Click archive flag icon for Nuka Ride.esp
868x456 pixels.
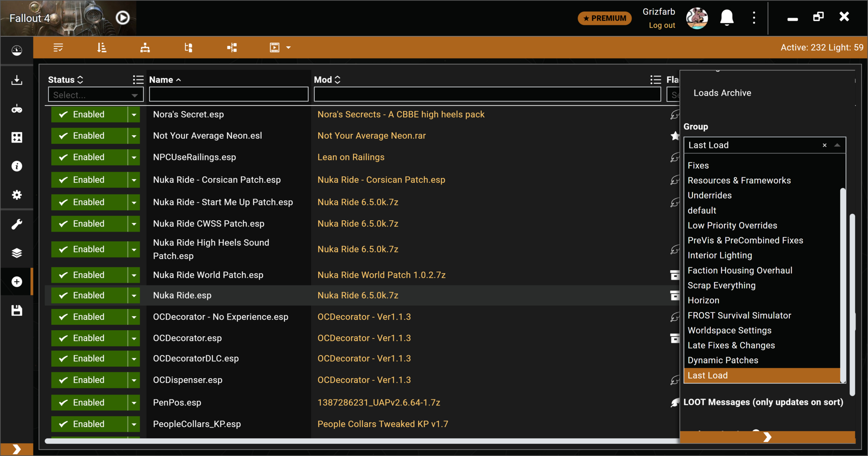click(675, 295)
